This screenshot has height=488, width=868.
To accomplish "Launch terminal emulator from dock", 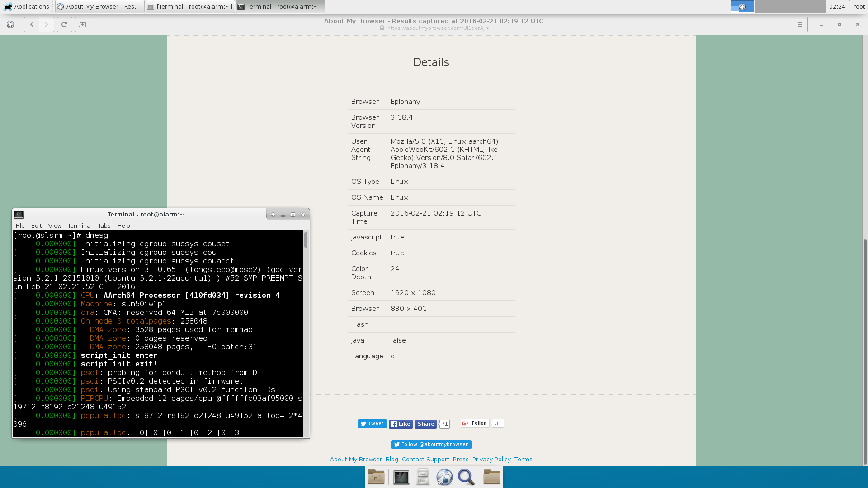I will [401, 477].
